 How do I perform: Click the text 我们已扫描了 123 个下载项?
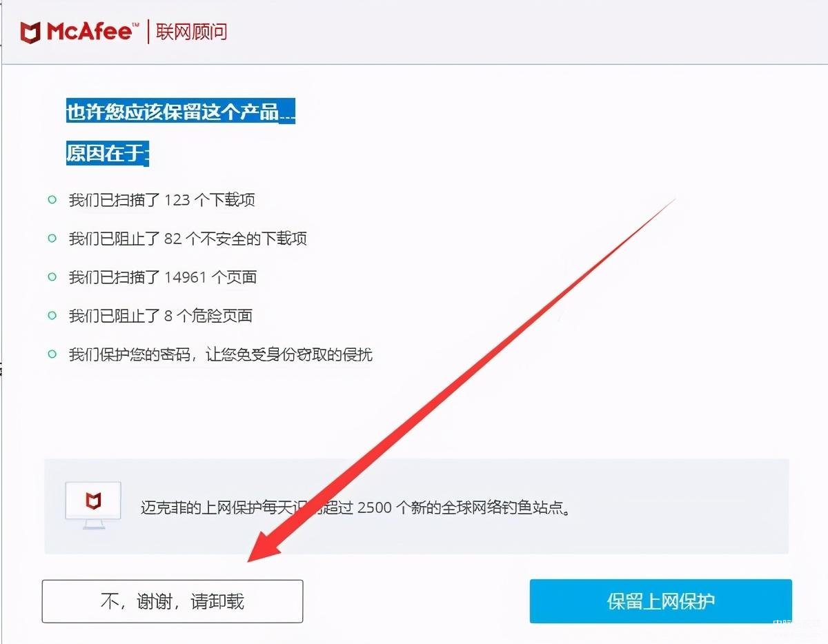click(162, 200)
